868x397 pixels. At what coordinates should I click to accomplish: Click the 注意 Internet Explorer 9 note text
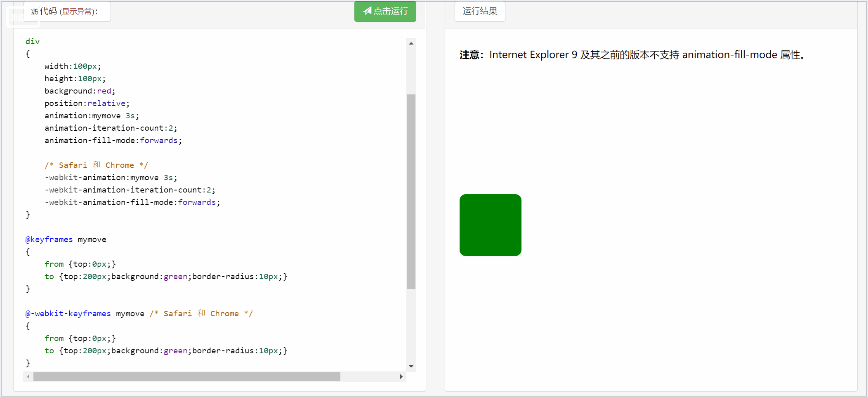[x=633, y=55]
